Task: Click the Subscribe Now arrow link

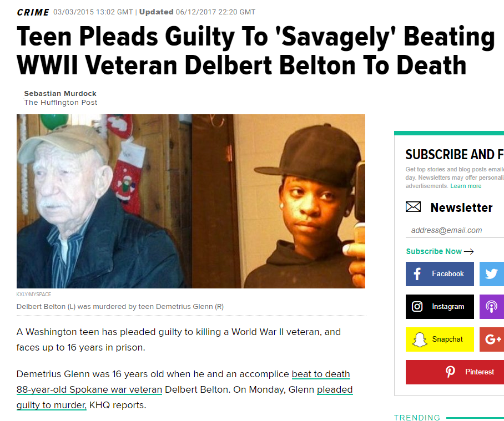Action: click(440, 251)
